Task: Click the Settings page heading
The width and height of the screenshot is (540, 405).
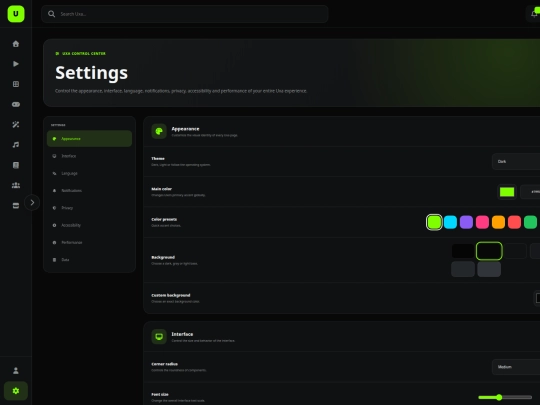Action: tap(92, 73)
